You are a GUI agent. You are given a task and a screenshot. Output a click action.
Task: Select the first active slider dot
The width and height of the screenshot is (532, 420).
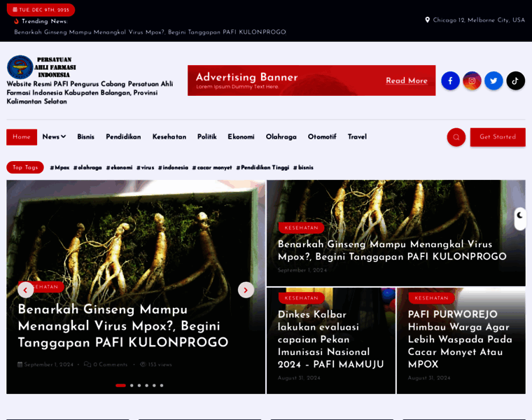pyautogui.click(x=120, y=386)
